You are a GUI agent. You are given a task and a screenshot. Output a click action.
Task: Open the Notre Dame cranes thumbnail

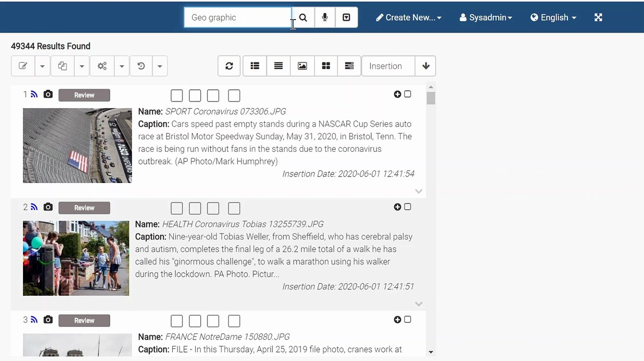click(x=77, y=345)
